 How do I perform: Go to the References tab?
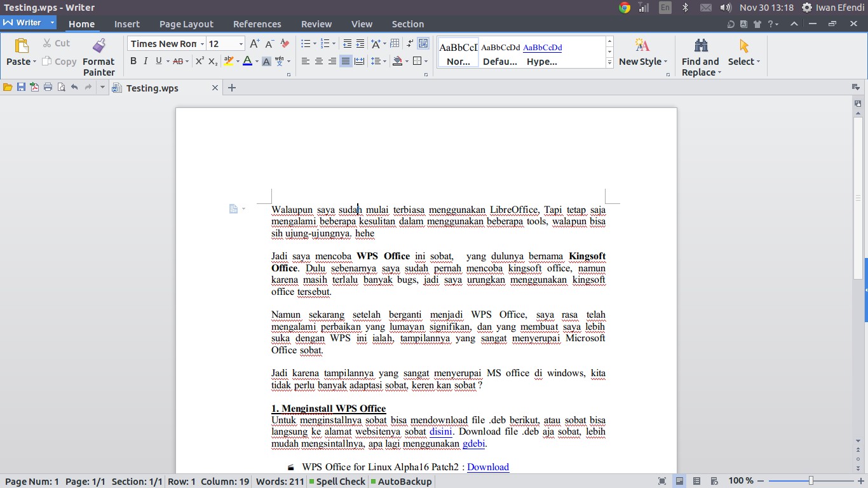257,24
